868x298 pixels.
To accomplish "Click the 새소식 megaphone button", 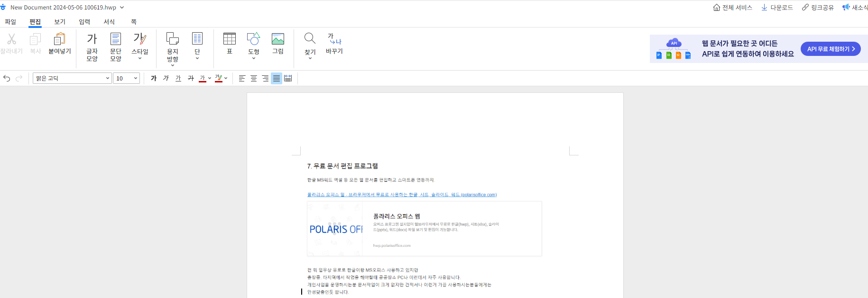I will point(855,8).
